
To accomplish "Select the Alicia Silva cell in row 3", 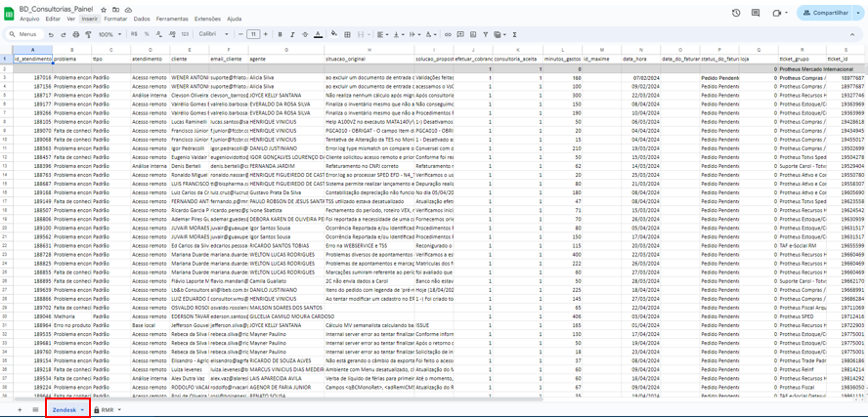I will (286, 78).
